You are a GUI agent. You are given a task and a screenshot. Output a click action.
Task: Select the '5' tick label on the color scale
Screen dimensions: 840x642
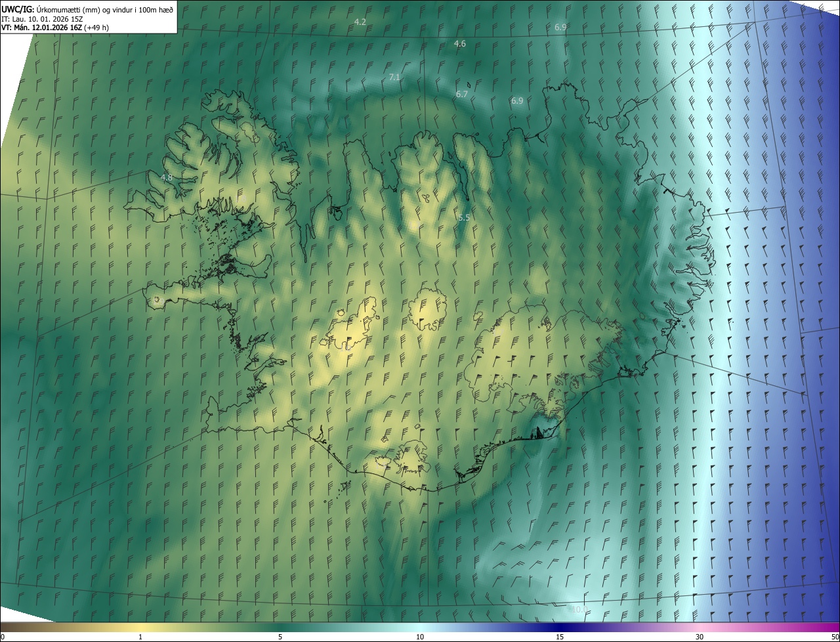(280, 637)
